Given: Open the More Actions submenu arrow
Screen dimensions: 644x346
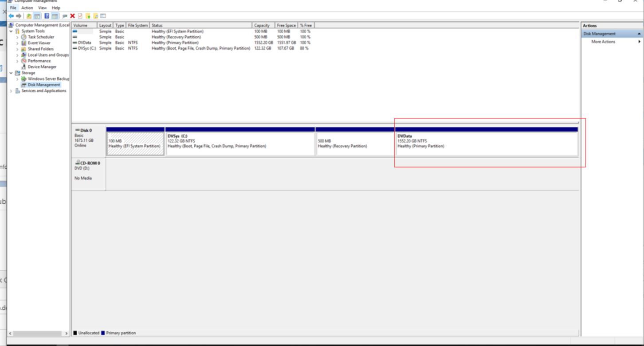Looking at the screenshot, I should (x=639, y=42).
